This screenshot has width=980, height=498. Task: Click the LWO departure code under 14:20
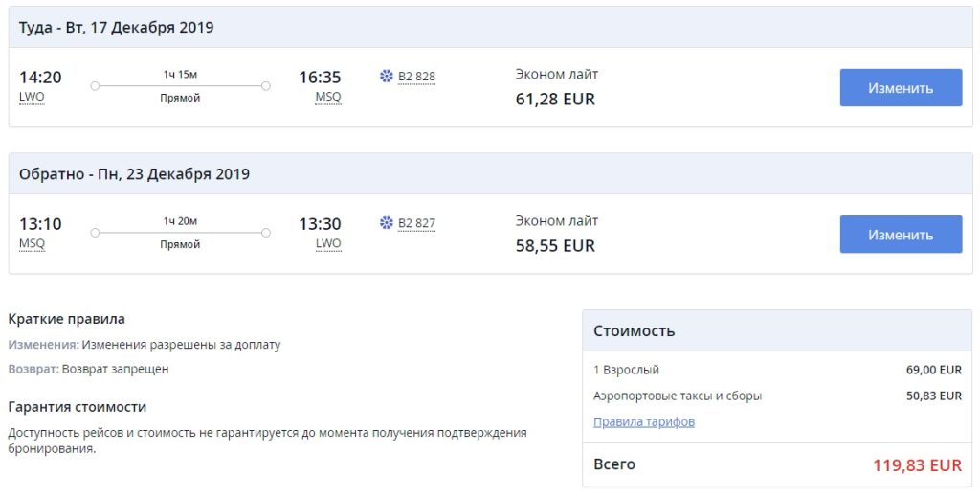pos(32,98)
